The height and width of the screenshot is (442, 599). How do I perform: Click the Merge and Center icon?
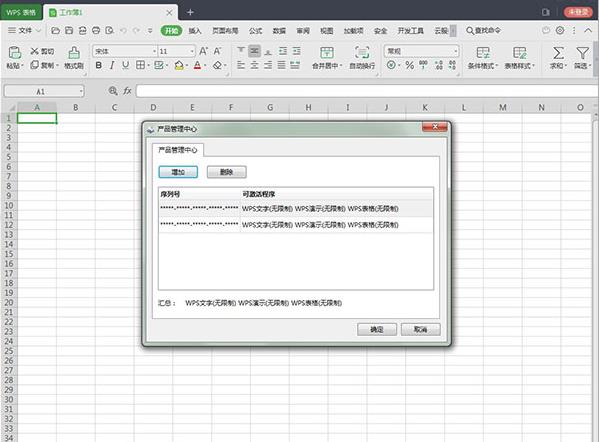[327, 52]
